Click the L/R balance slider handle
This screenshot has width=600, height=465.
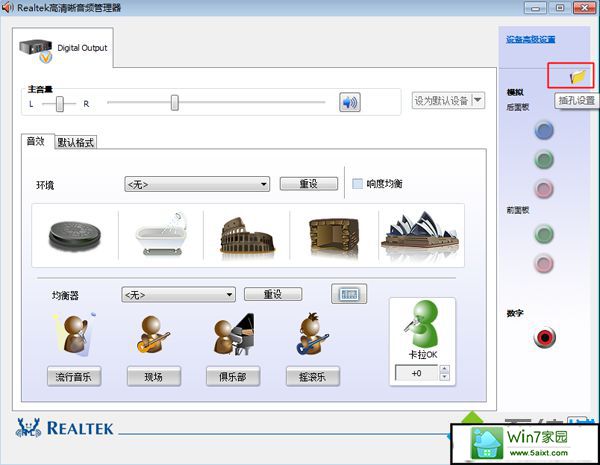(60, 104)
